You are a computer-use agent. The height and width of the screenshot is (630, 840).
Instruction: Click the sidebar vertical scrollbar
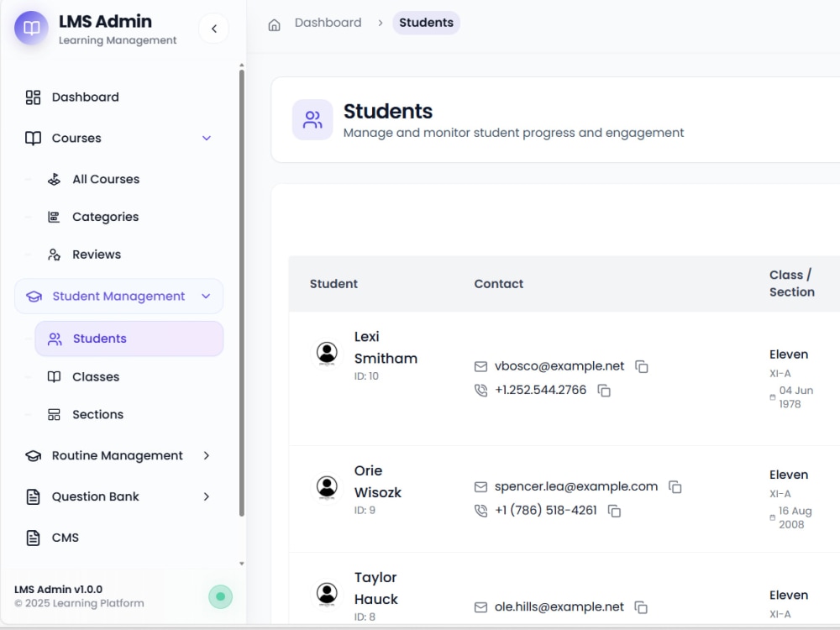click(242, 292)
